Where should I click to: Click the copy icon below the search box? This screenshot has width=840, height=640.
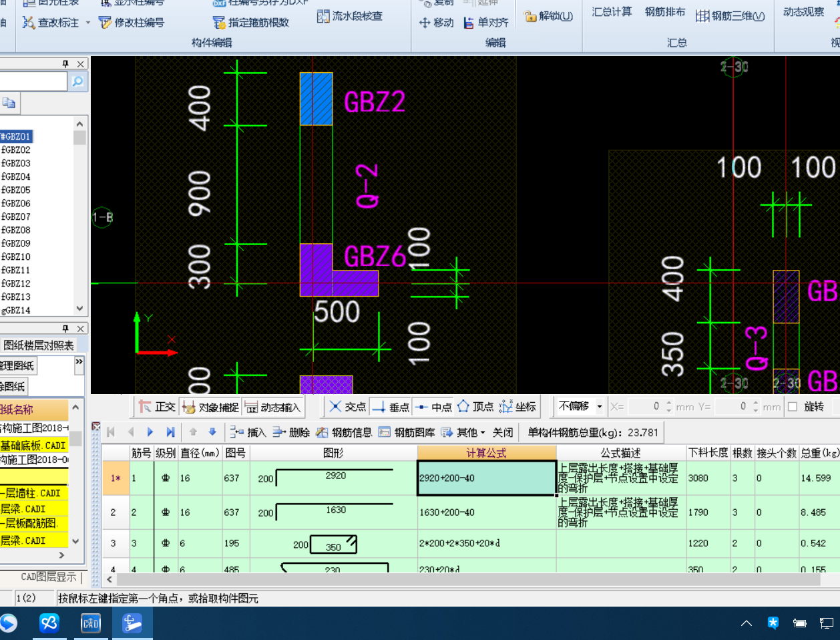[9, 103]
